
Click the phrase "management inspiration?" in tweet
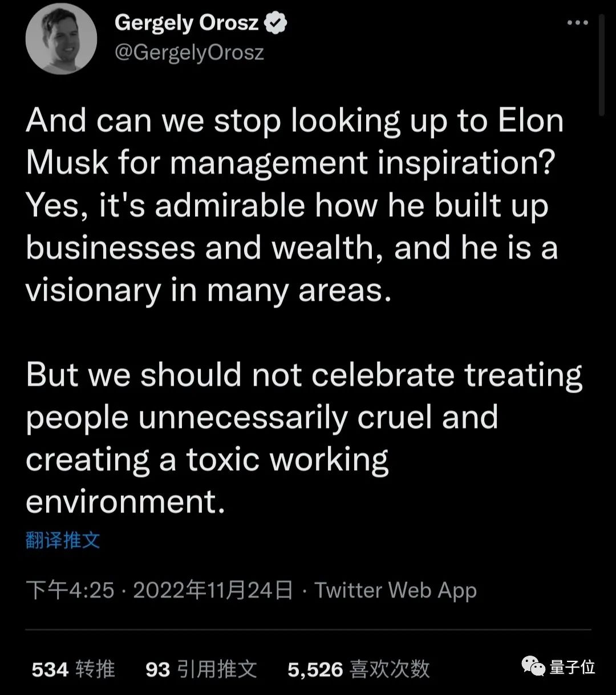363,163
